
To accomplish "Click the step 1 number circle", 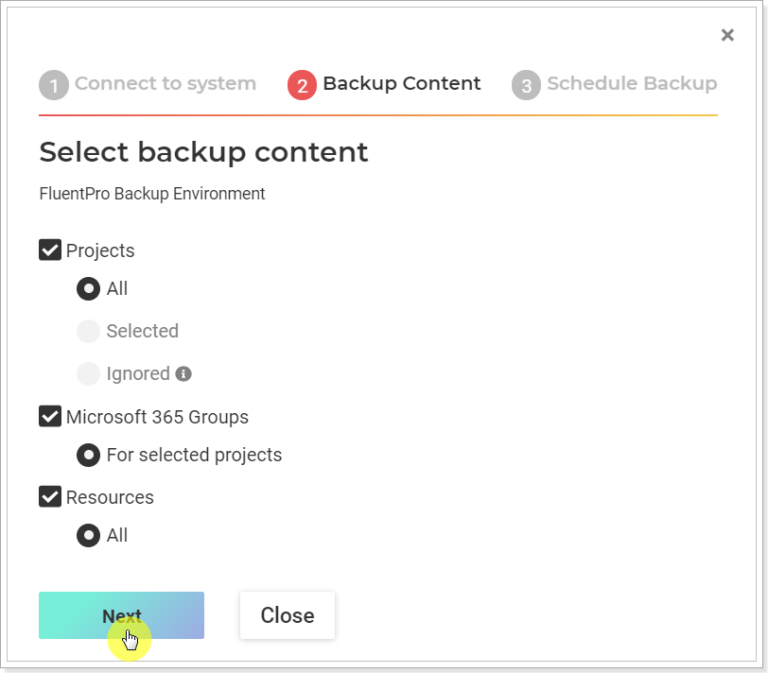I will [x=53, y=85].
